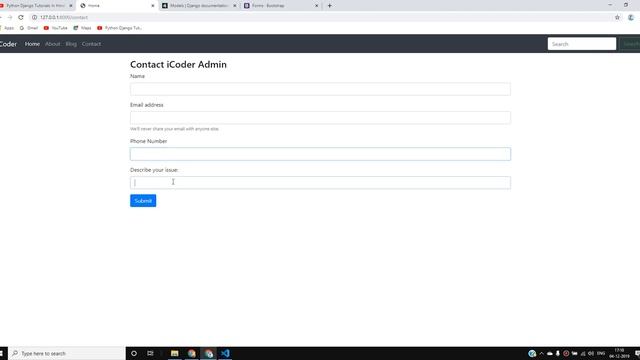640x360 pixels.
Task: Restore down the Chrome window
Action: click(x=626, y=5)
